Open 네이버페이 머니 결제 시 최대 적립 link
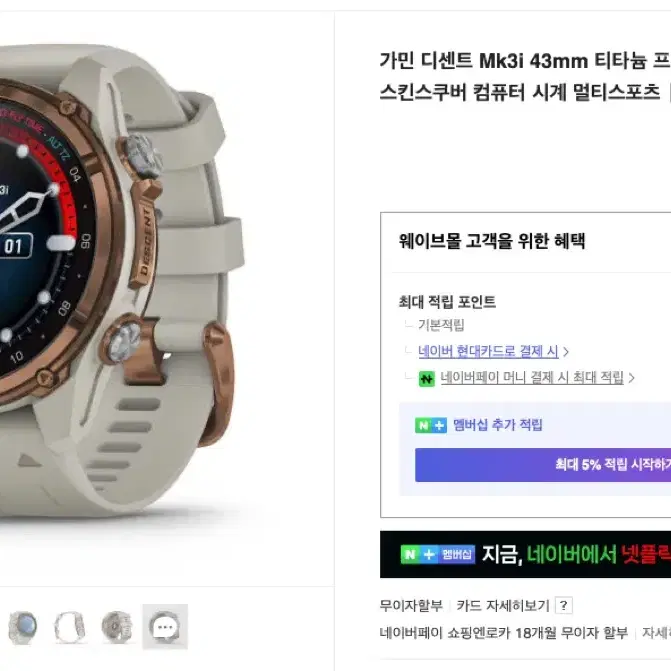Screen dimensions: 671x671 tap(532, 377)
